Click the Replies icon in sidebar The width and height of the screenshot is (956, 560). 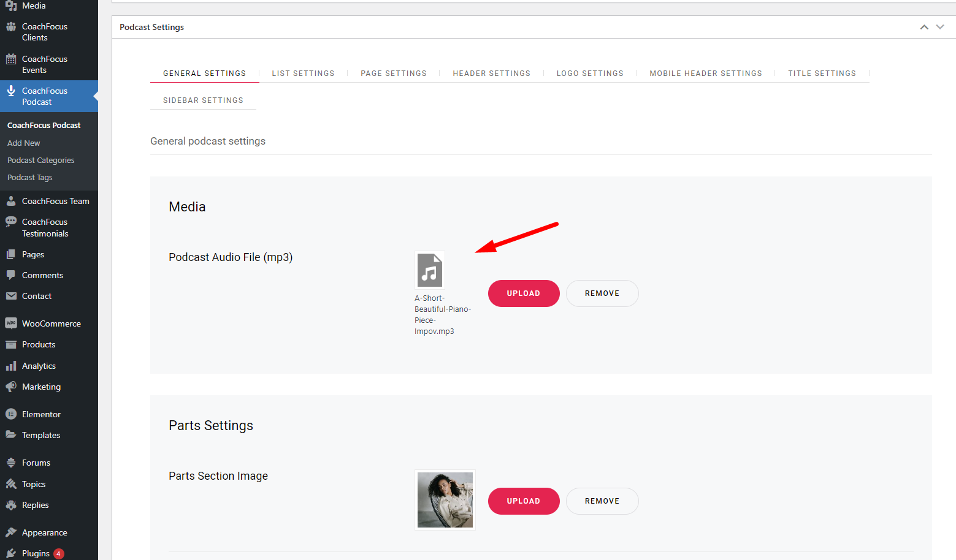click(11, 505)
